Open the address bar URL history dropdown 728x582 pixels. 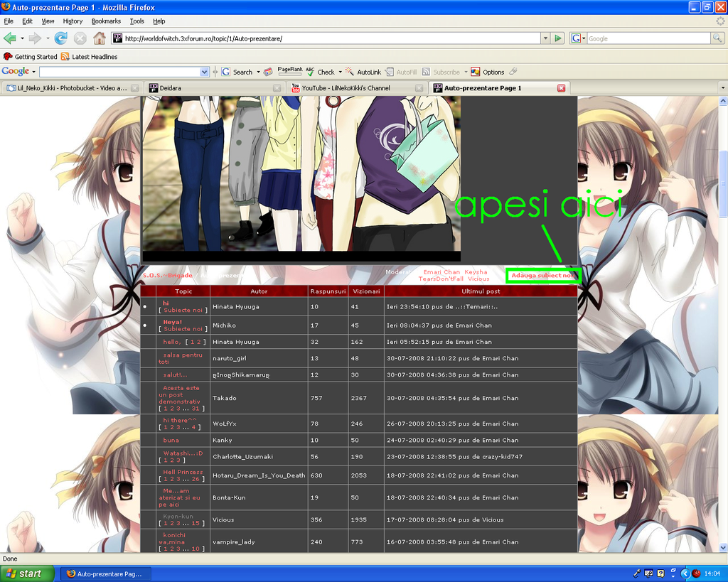545,38
